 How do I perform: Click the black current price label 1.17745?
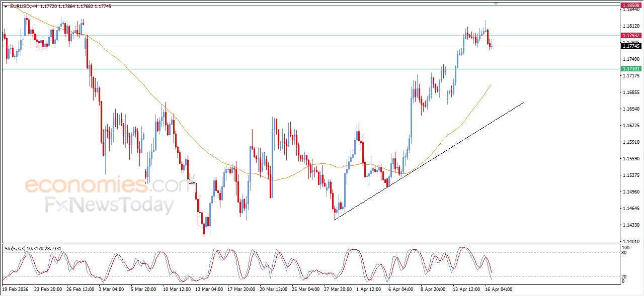(x=631, y=46)
